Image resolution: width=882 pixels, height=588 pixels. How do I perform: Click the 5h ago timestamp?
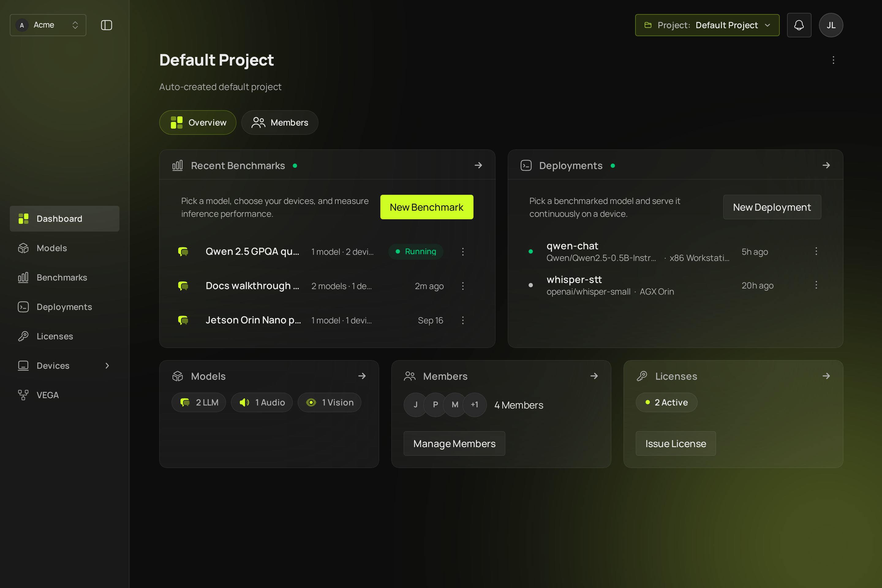755,252
